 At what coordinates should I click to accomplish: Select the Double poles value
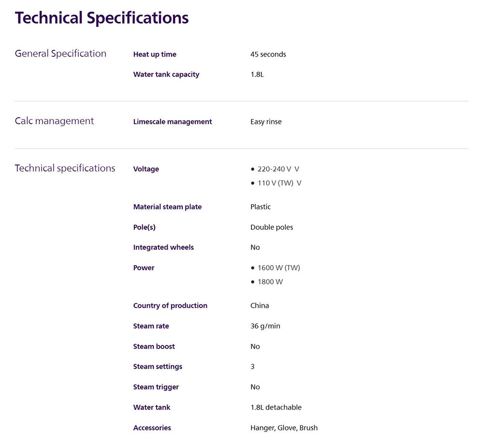[x=272, y=227]
